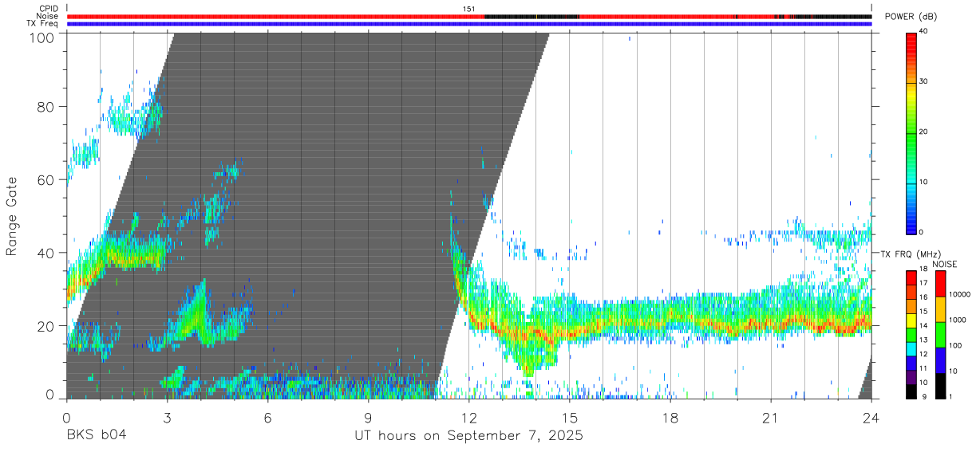Click the CPID value 151
Screen dimensions: 980x452
coord(469,9)
